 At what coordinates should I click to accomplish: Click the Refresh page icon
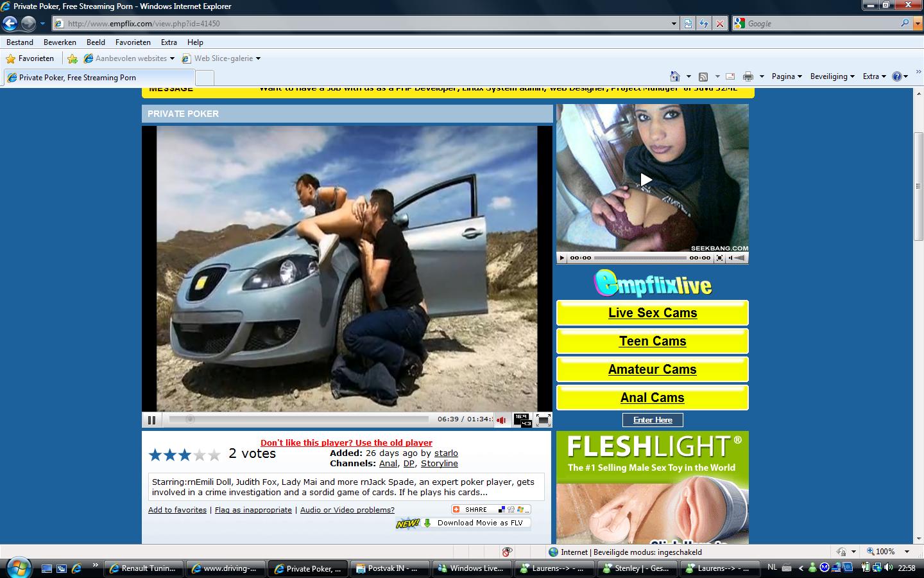(x=704, y=24)
